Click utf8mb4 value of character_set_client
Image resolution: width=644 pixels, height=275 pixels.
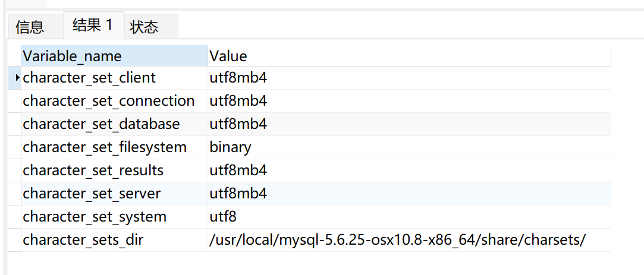point(238,78)
